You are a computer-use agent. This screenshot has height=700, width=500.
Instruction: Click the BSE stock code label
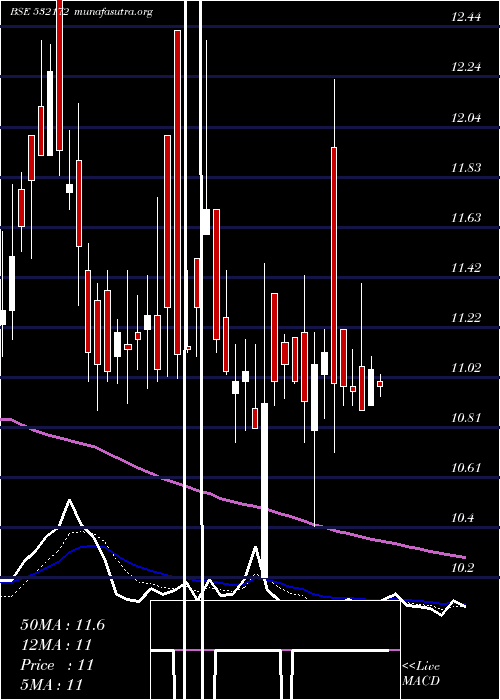coord(40,12)
